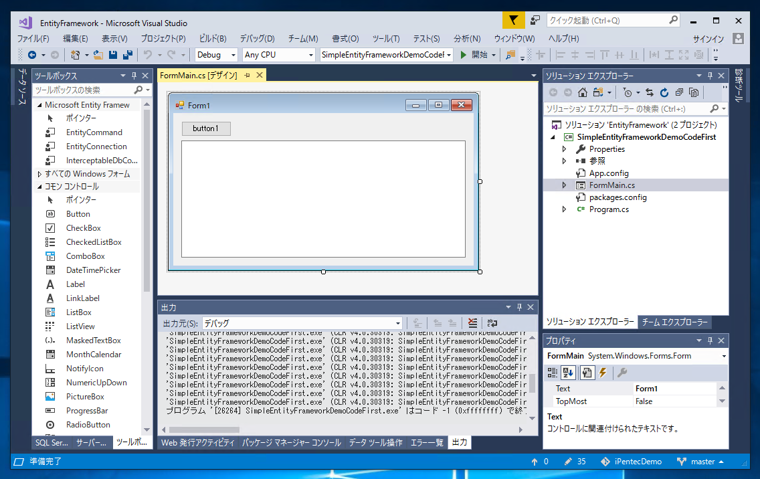
Task: Open the Debug configuration dropdown
Action: (233, 55)
